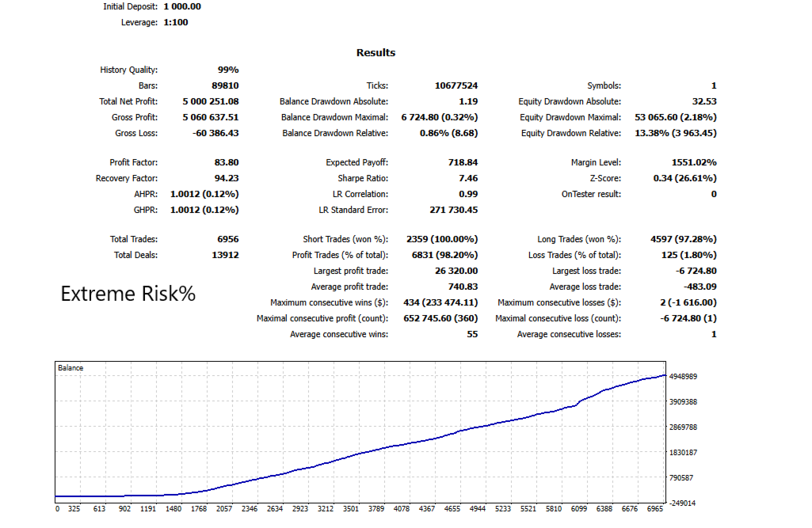
Task: Select Average profit trade value 740.83
Action: (x=463, y=287)
